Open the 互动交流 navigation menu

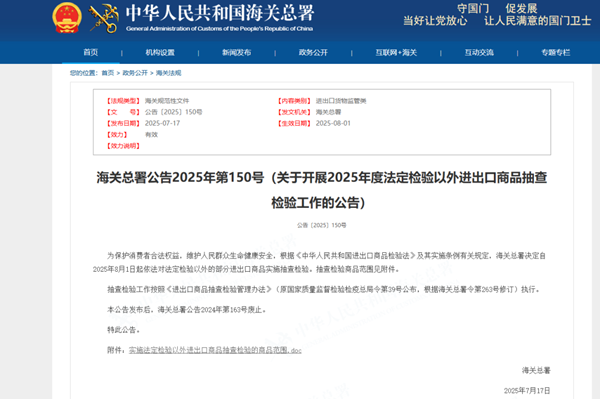479,52
